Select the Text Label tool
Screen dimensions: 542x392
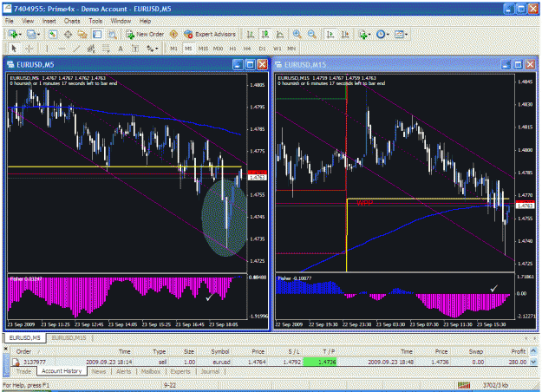(x=135, y=49)
